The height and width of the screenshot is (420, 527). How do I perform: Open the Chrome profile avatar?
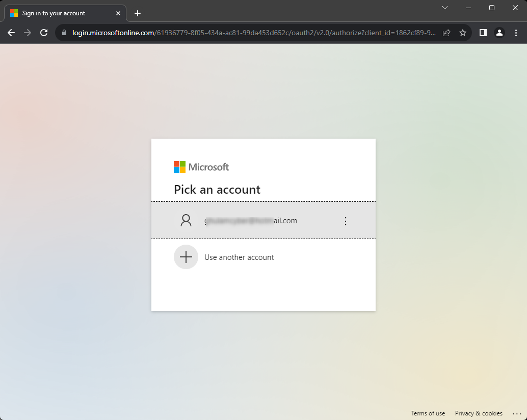coord(499,33)
